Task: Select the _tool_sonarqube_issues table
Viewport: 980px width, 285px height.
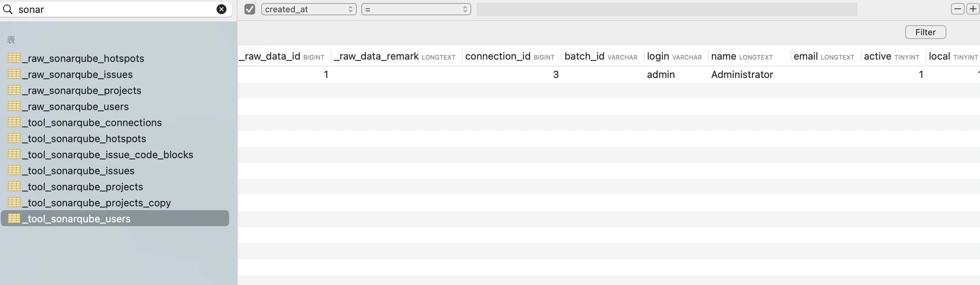Action: click(x=78, y=170)
